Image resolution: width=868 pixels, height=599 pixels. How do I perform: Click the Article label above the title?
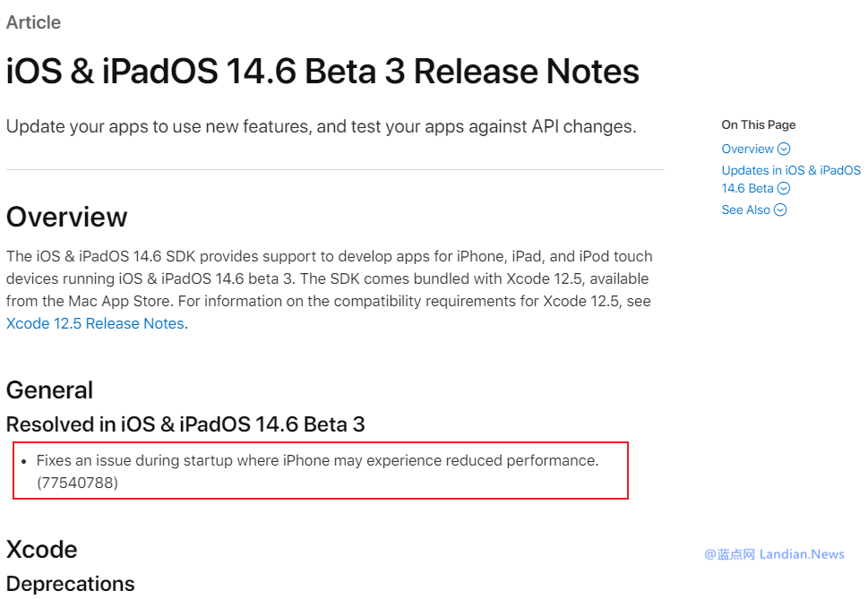click(33, 23)
